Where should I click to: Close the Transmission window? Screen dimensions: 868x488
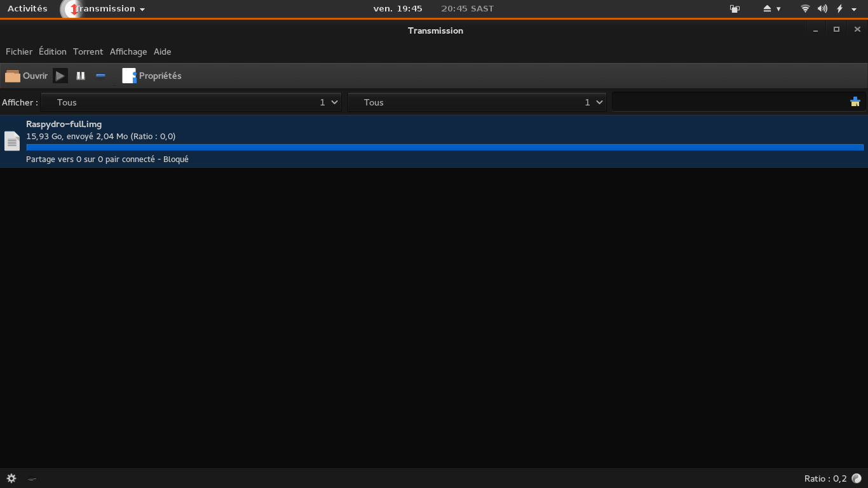[857, 30]
